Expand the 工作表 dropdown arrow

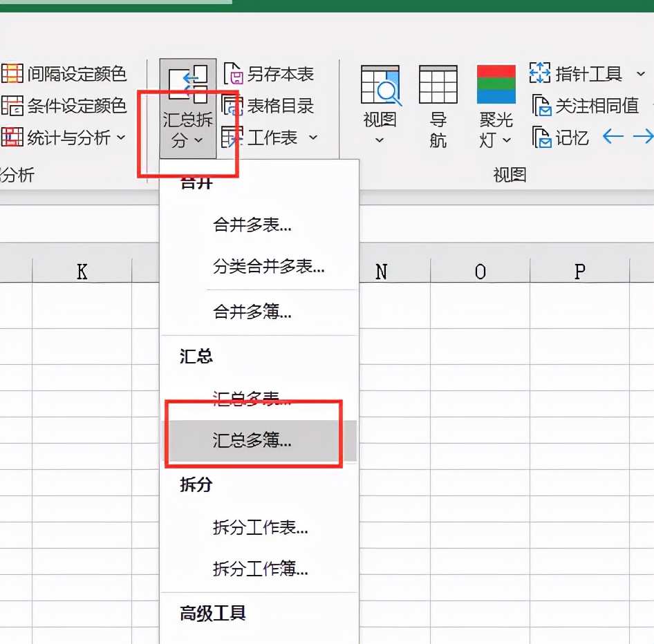point(313,137)
